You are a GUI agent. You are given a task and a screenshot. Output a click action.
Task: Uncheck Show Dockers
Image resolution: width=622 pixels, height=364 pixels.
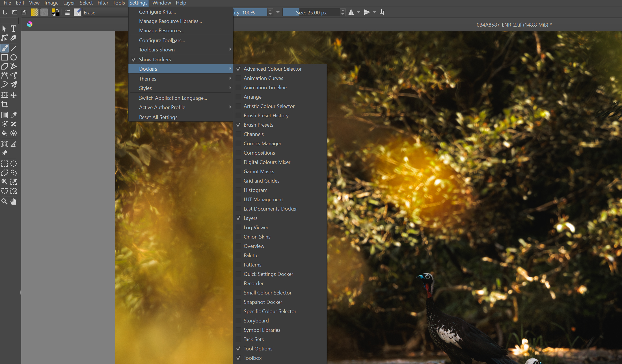pos(155,59)
